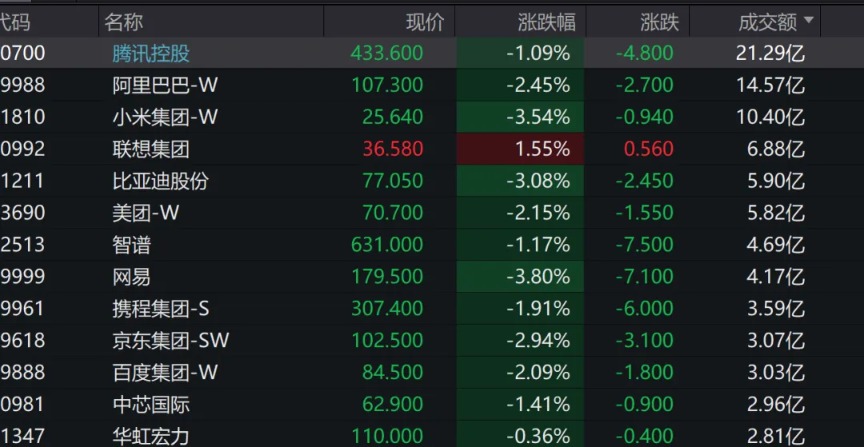This screenshot has width=864, height=447.
Task: Click the stock code 9618
Action: 23,341
